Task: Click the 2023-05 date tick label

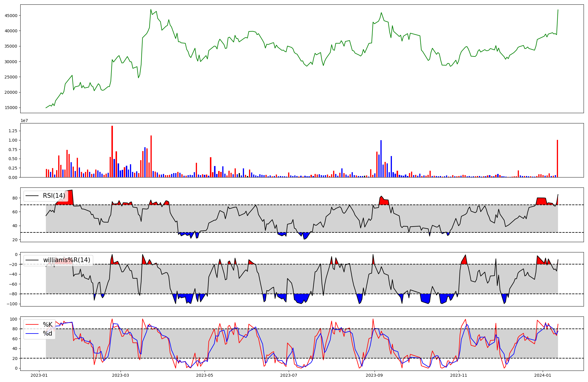Action: (205, 375)
